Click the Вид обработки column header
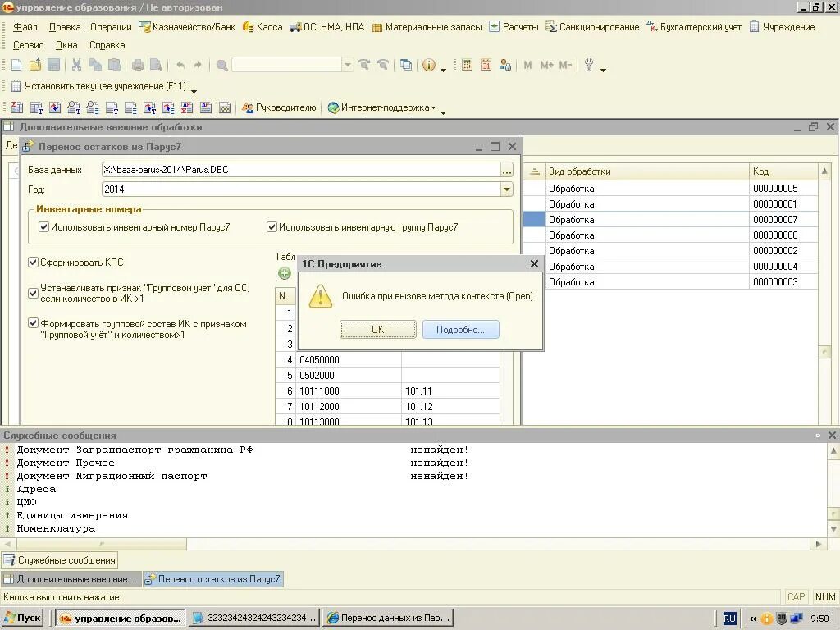This screenshot has width=840, height=630. (646, 171)
